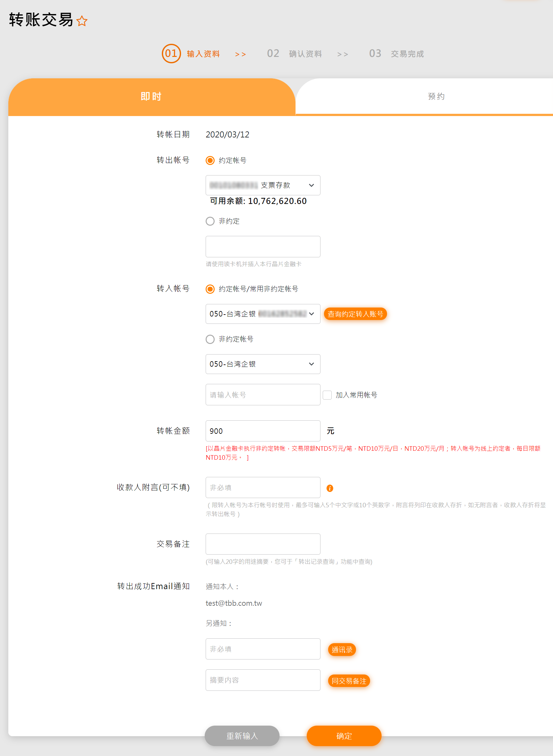553x756 pixels.
Task: Open the 050-台湾企银 bank dropdown under 非约定帐号
Action: tap(263, 364)
